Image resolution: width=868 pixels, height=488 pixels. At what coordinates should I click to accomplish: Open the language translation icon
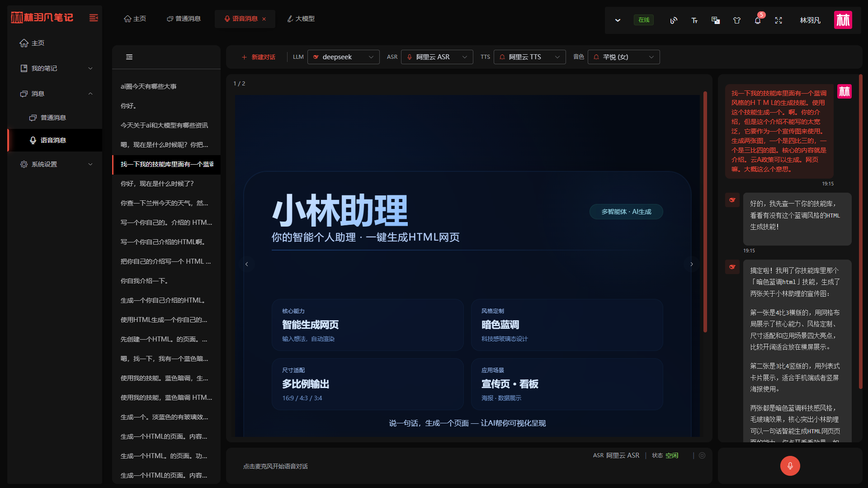click(716, 20)
